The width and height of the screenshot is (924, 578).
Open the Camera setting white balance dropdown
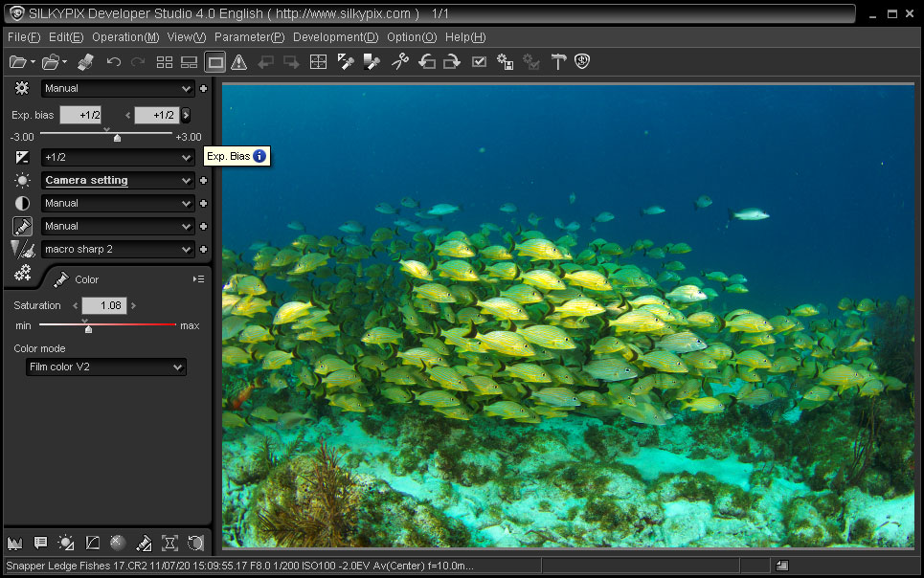click(x=118, y=180)
